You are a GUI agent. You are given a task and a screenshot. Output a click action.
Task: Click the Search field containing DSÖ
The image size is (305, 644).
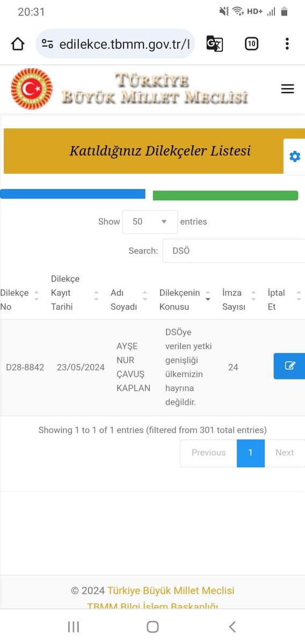pos(234,251)
